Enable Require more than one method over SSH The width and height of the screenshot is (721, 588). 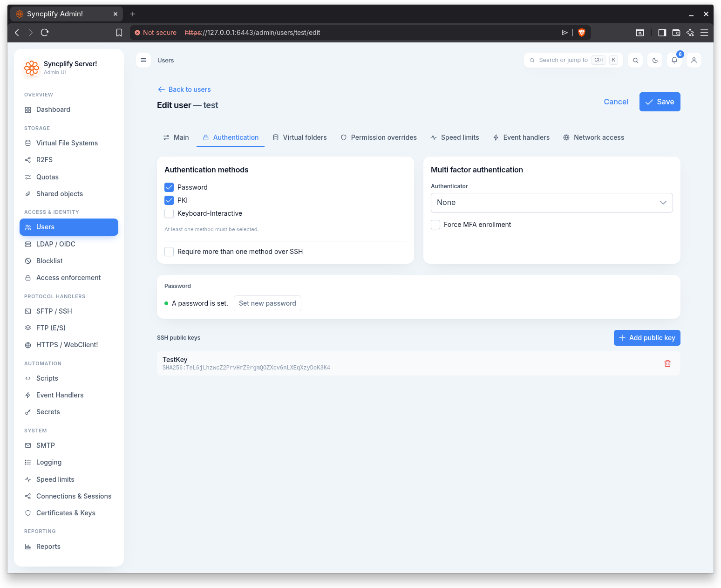pyautogui.click(x=169, y=252)
